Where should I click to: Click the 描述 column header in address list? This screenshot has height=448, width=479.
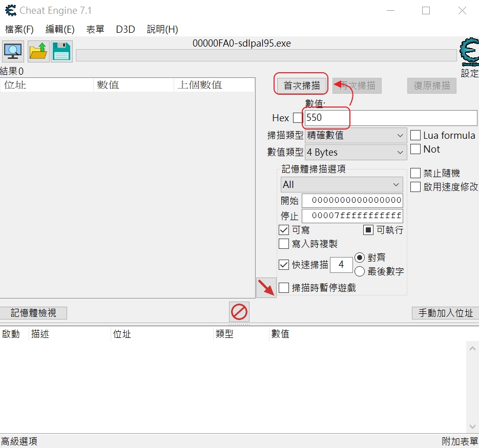(70, 334)
